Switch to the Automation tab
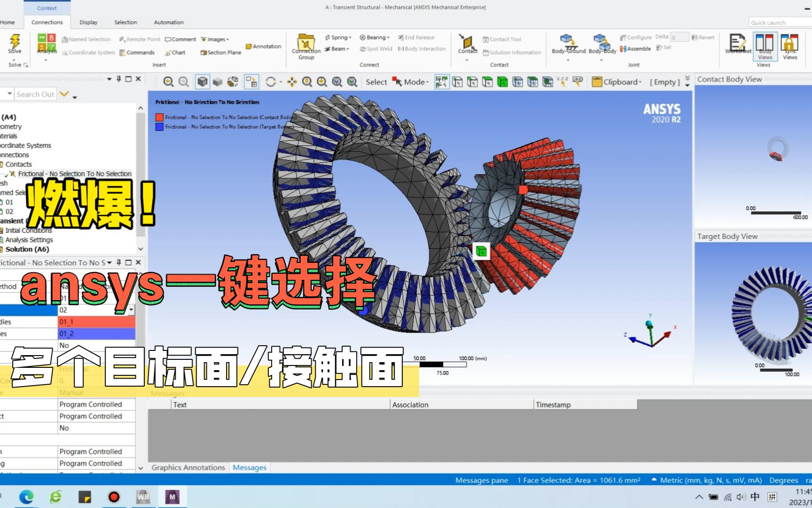The image size is (812, 508). point(169,22)
